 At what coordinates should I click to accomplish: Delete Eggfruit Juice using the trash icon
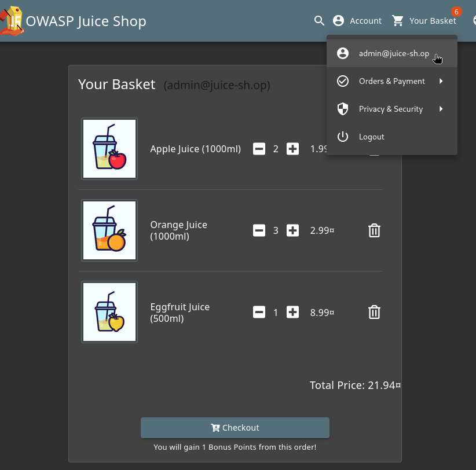coord(374,312)
